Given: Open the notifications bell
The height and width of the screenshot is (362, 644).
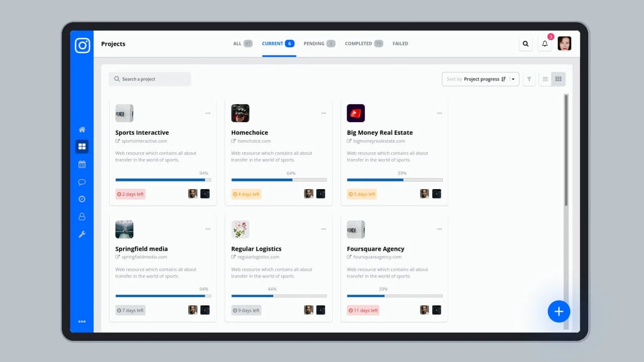Looking at the screenshot, I should coord(544,44).
